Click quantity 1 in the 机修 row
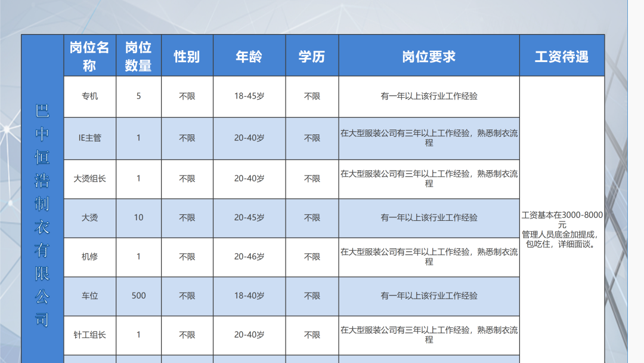 point(138,257)
